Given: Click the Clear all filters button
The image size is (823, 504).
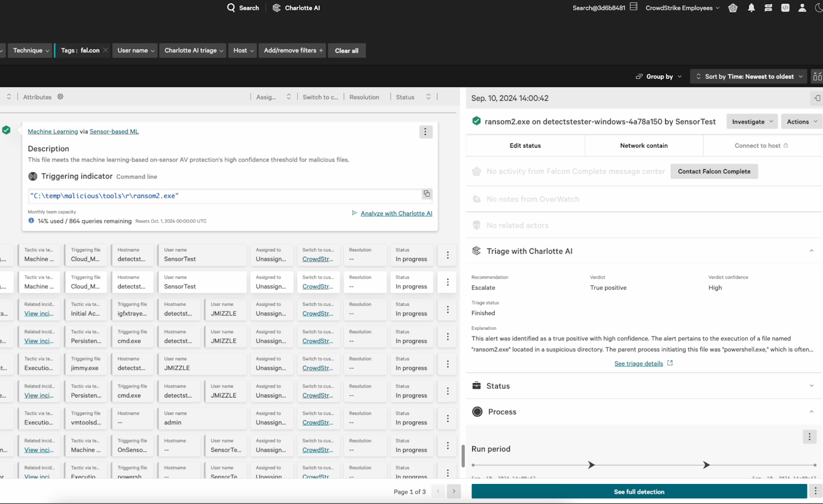Looking at the screenshot, I should 347,50.
